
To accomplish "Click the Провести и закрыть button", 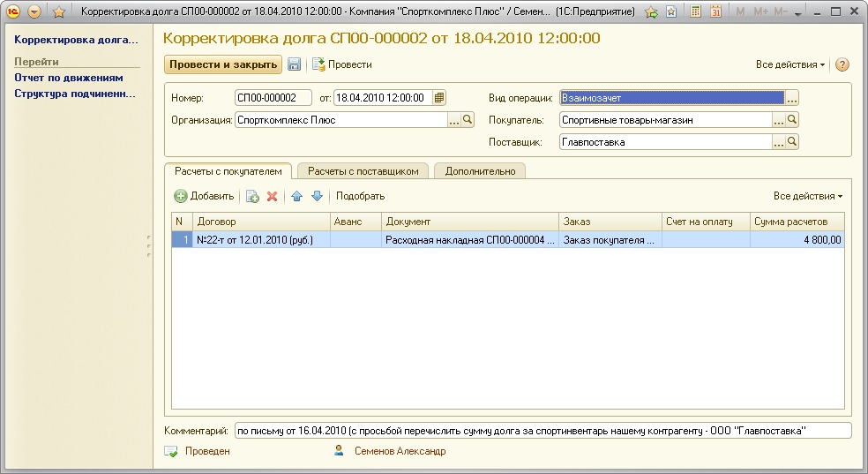I will click(223, 64).
